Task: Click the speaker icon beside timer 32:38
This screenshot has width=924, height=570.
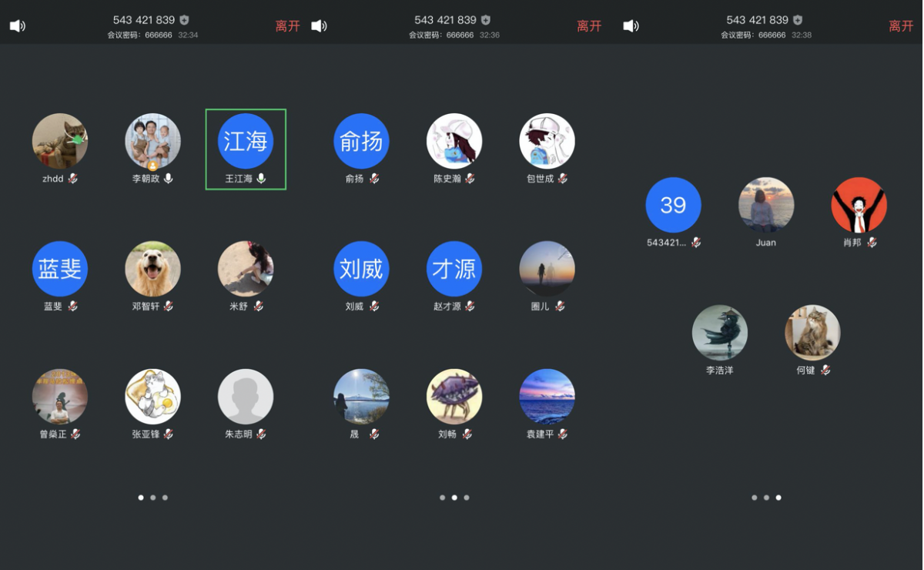Action: [630, 26]
